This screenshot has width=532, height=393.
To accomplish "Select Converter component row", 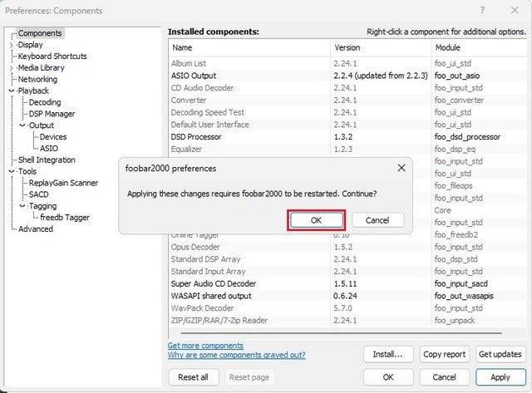I will pos(347,100).
